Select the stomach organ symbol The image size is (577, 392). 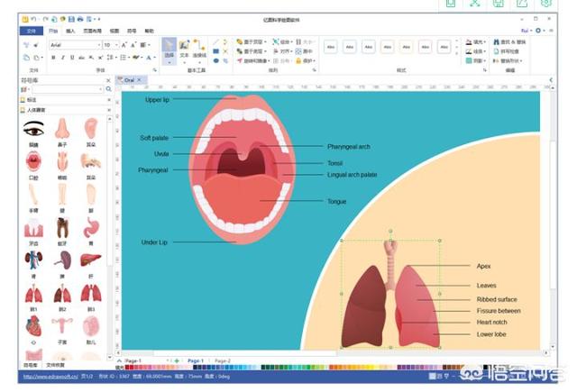pyautogui.click(x=91, y=227)
